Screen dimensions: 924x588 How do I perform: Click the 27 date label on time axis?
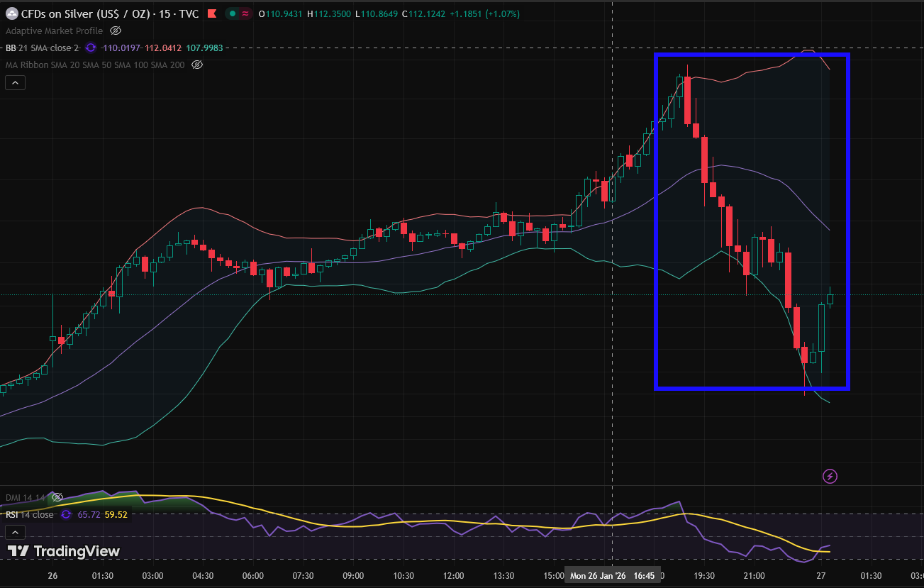pyautogui.click(x=821, y=575)
